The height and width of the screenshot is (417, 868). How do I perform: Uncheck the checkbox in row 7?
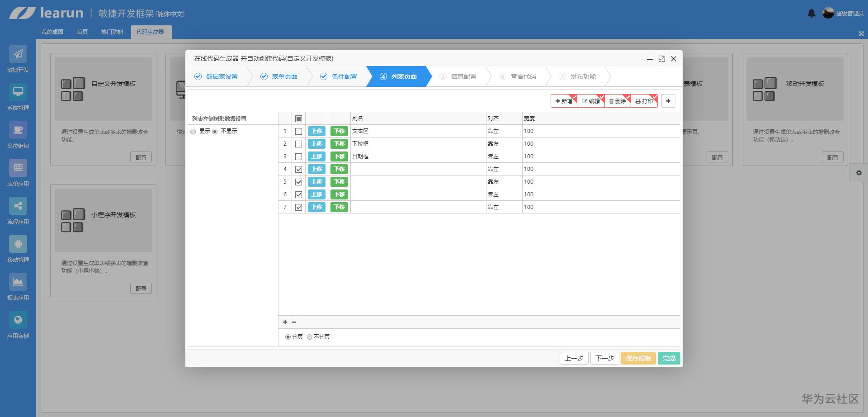(x=298, y=207)
